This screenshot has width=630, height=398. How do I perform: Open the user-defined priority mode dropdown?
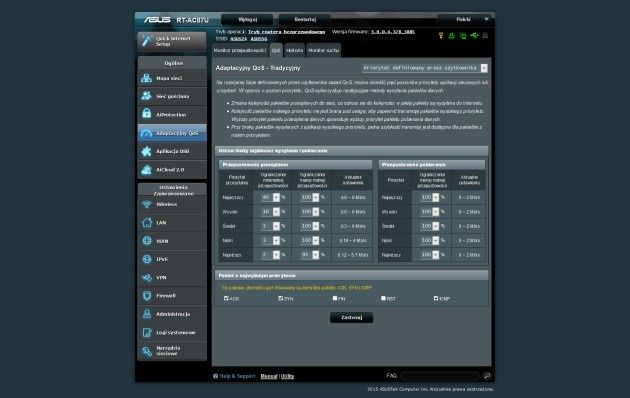[425, 68]
